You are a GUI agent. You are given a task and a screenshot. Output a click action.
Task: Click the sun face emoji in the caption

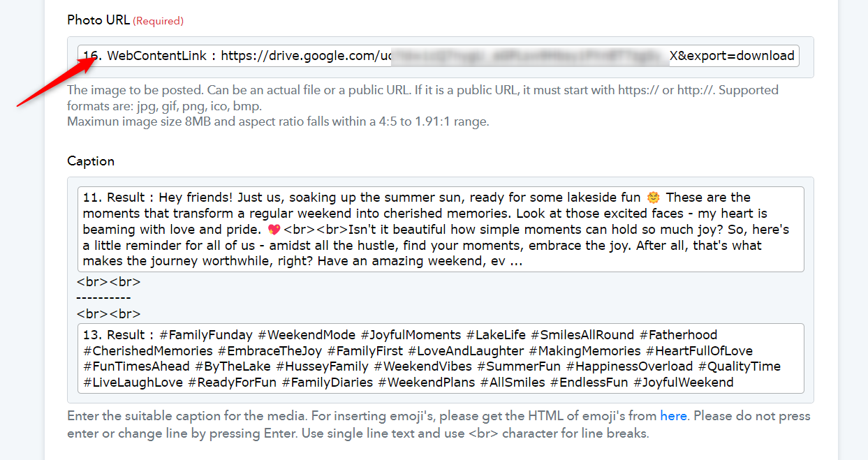653,198
